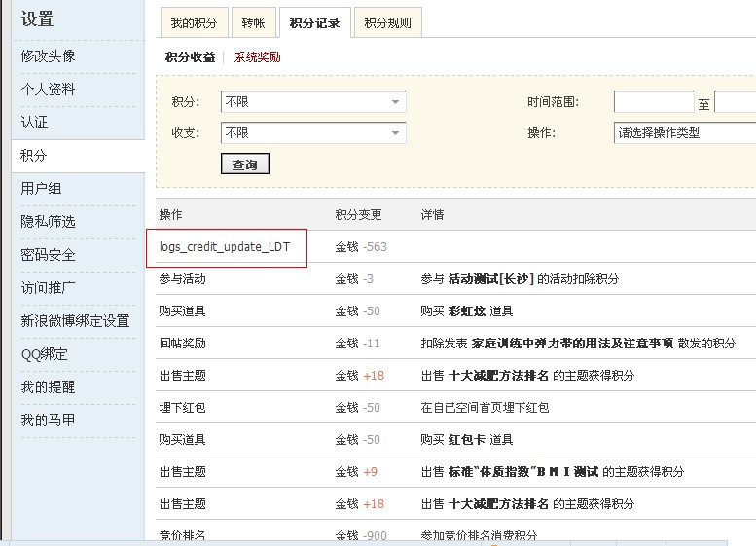The height and width of the screenshot is (546, 756).
Task: Open QQ绑定 settings
Action: coord(45,354)
